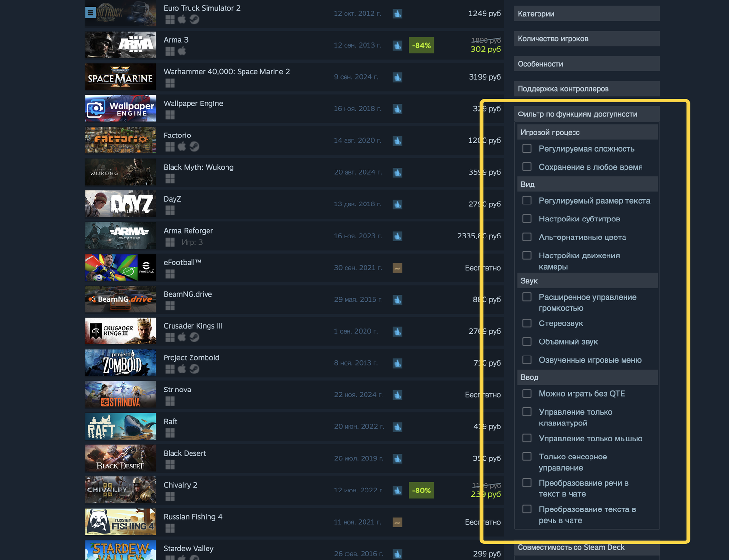The width and height of the screenshot is (729, 560).
Task: Click the 3199 руб price of Space Marine 2
Action: (x=485, y=77)
